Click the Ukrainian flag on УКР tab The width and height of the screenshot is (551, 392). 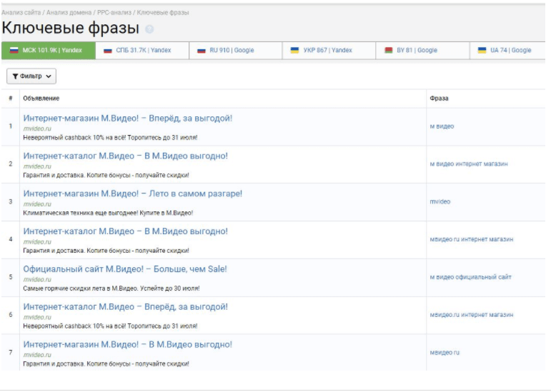click(294, 50)
